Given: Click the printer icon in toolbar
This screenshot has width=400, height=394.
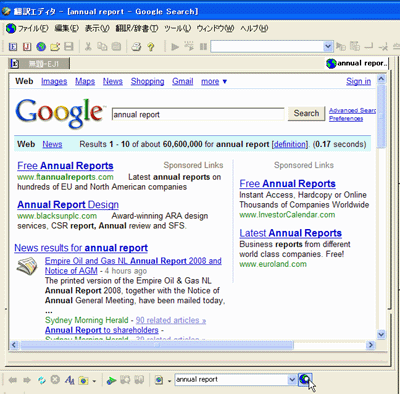Looking at the screenshot, I should 136,47.
